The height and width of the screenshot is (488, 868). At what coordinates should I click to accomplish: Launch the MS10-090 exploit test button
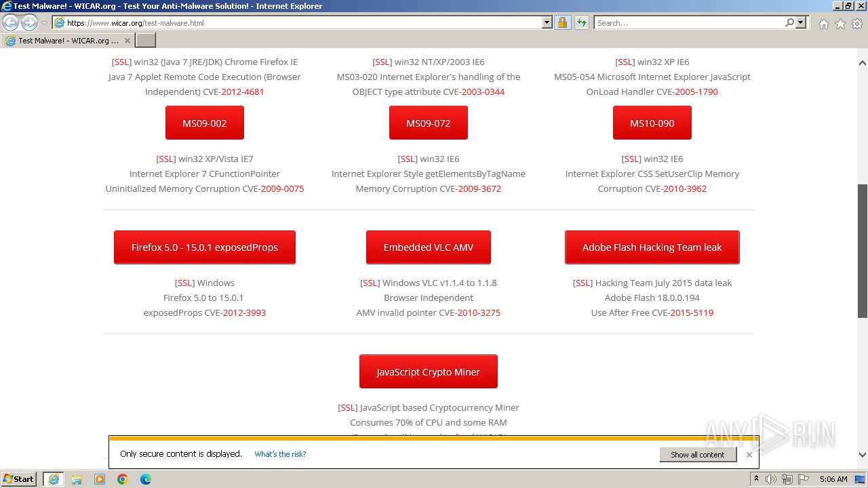tap(652, 123)
